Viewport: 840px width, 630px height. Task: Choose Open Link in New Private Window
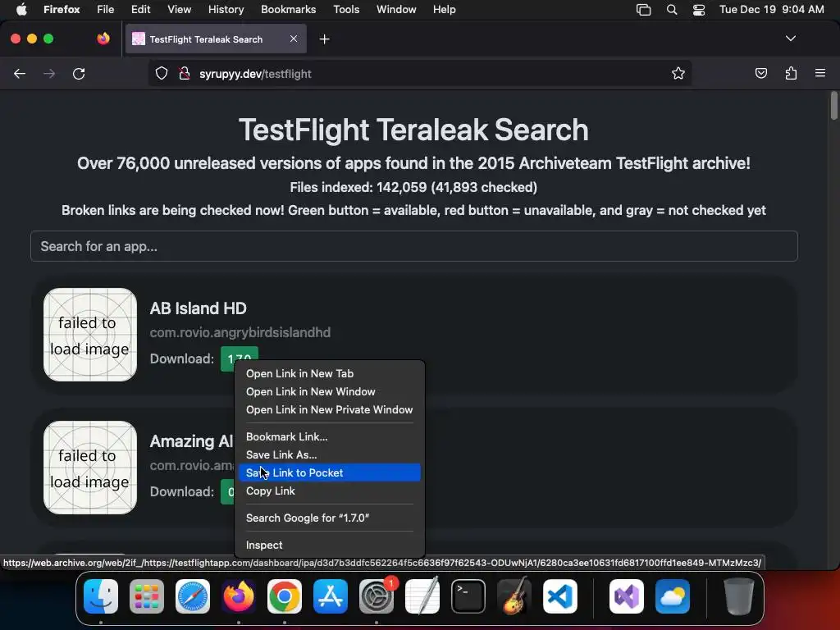[x=329, y=409]
